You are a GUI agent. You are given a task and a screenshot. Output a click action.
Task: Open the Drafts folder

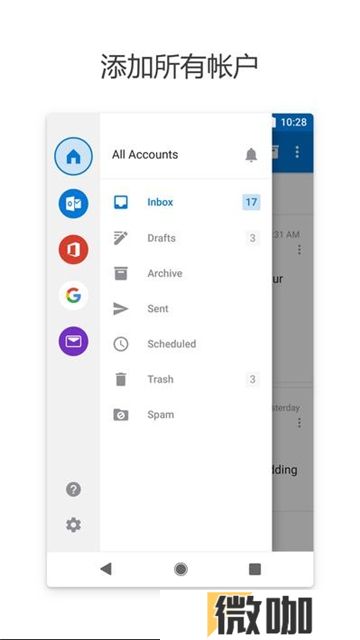(186, 238)
